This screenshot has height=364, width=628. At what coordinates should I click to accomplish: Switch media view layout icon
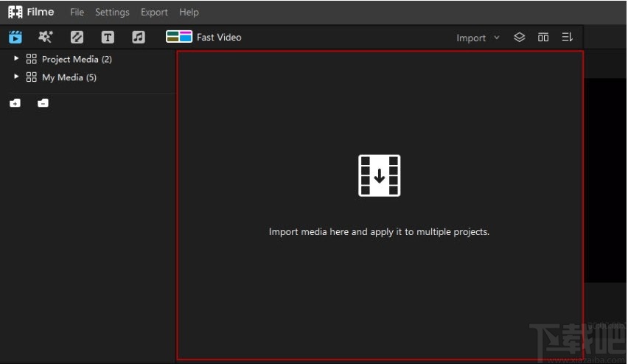click(x=543, y=38)
